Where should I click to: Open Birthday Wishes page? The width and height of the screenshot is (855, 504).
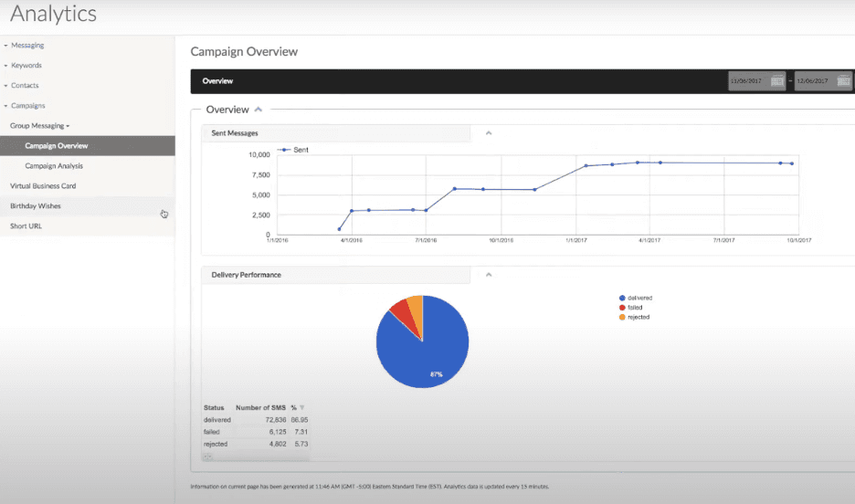pos(36,206)
